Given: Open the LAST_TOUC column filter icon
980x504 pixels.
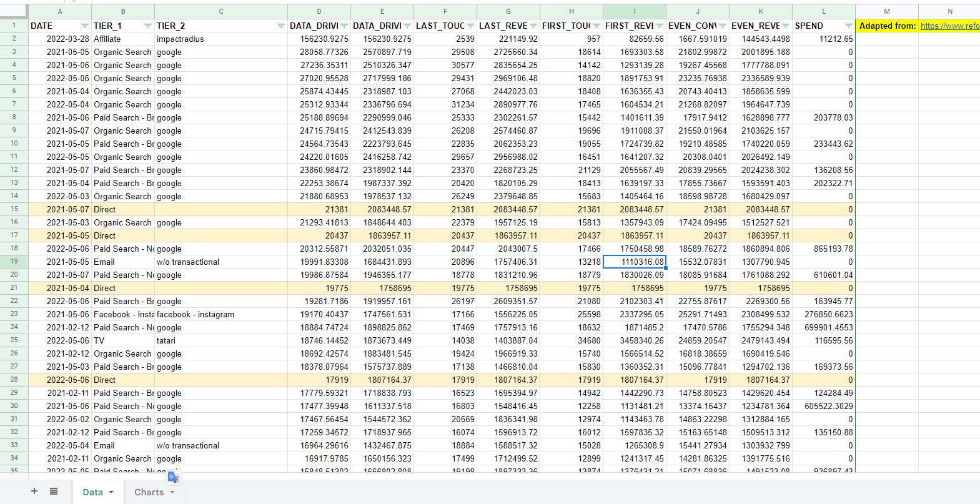Looking at the screenshot, I should pos(470,26).
